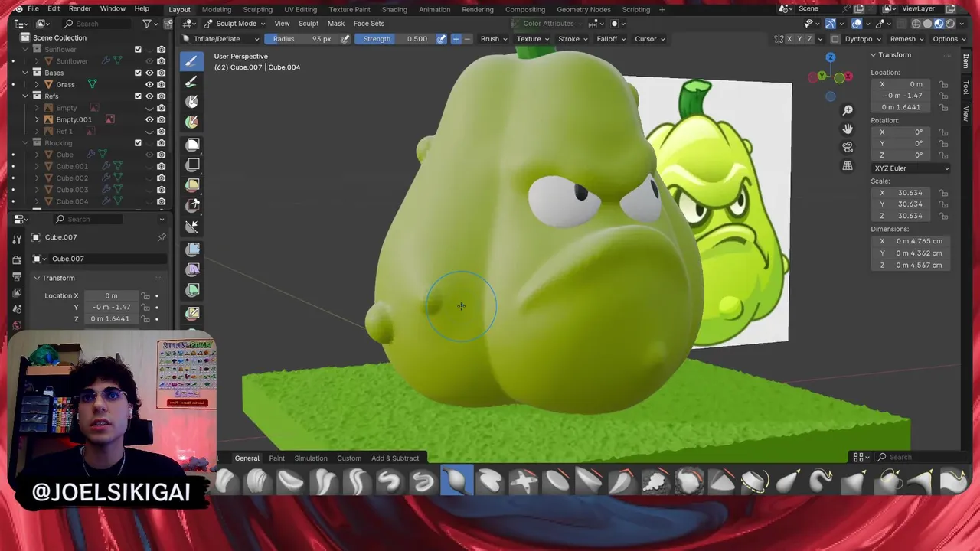The height and width of the screenshot is (551, 980).
Task: Switch to the Shading workspace tab
Action: 394,9
